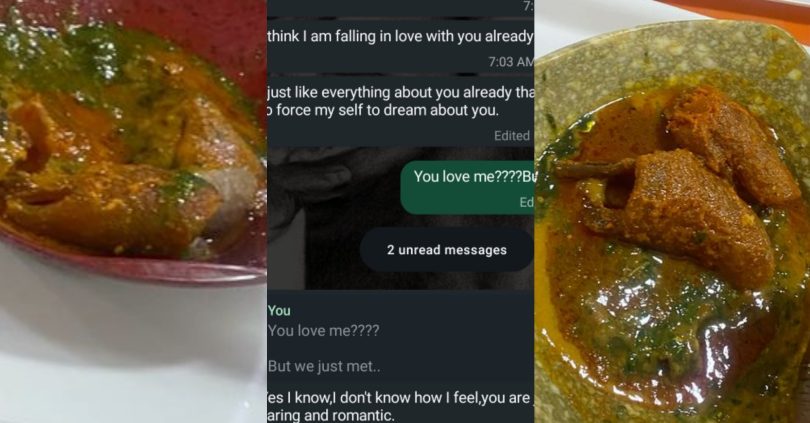Viewport: 810px width, 423px height.
Task: Click the 7:03 AM timestamp
Action: (x=511, y=62)
